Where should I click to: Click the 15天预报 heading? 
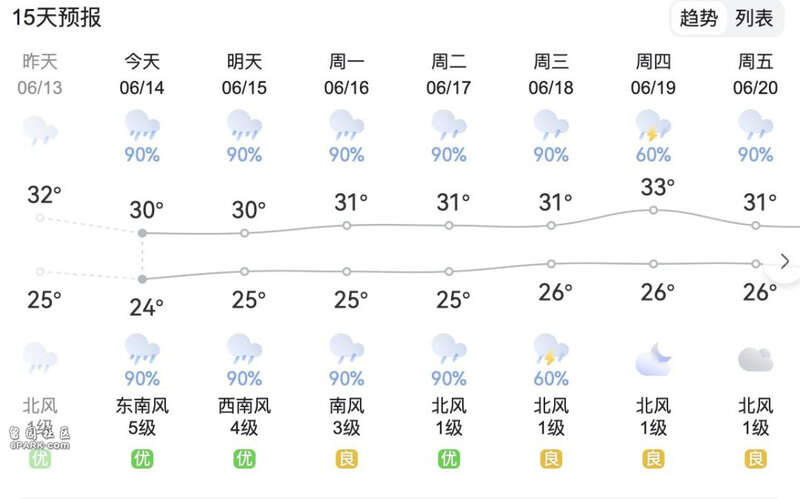click(x=57, y=18)
